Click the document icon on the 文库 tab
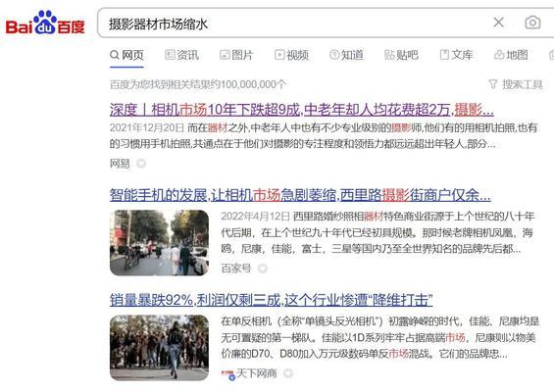The image size is (554, 392). pos(444,55)
